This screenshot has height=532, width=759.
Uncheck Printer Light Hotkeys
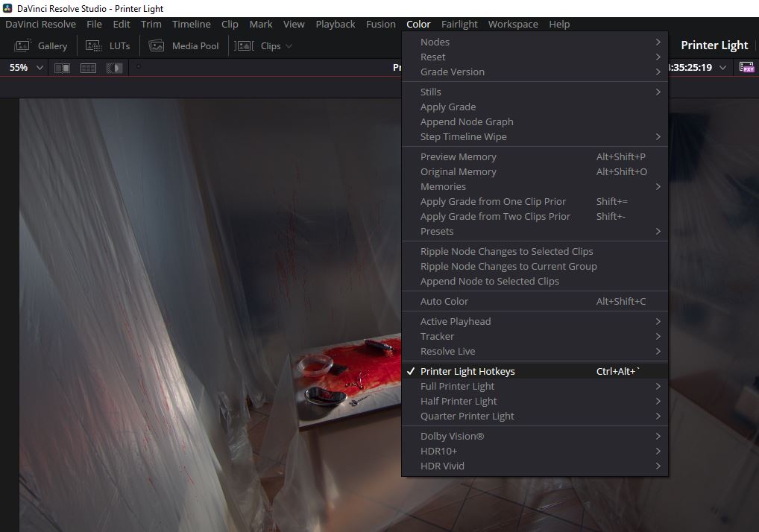535,372
